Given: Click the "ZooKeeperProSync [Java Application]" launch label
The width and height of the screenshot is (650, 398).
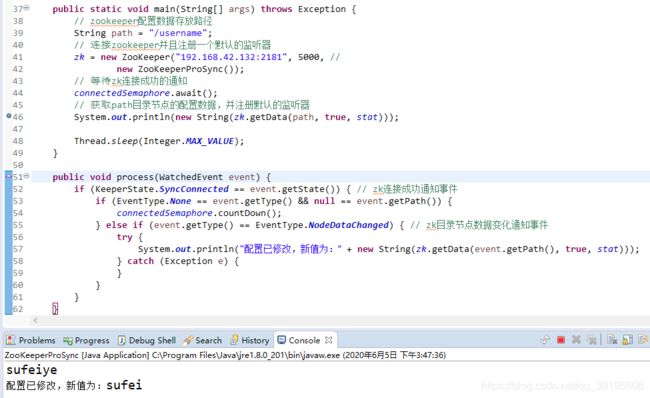Looking at the screenshot, I should [x=77, y=355].
